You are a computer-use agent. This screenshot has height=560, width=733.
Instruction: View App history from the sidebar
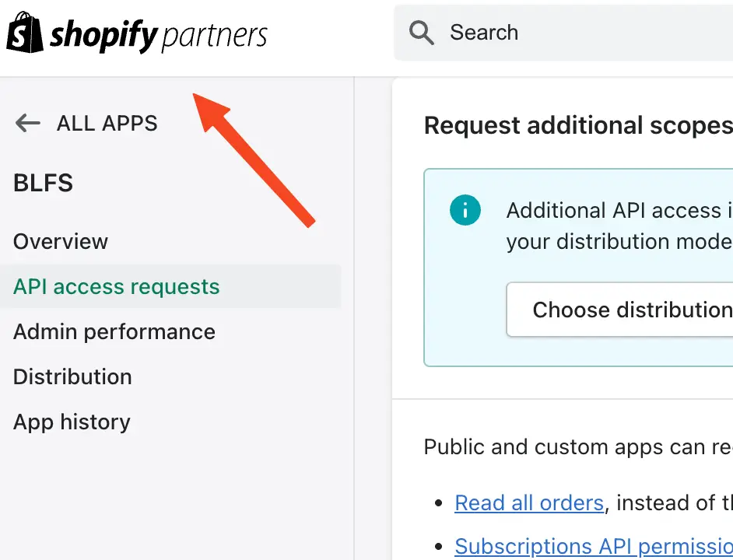(71, 422)
